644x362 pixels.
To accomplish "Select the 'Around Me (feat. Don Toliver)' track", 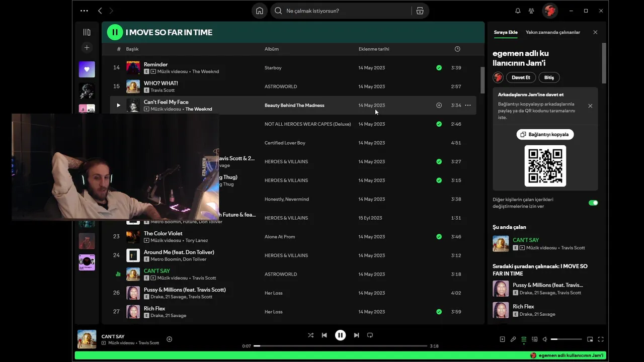I will click(x=293, y=255).
